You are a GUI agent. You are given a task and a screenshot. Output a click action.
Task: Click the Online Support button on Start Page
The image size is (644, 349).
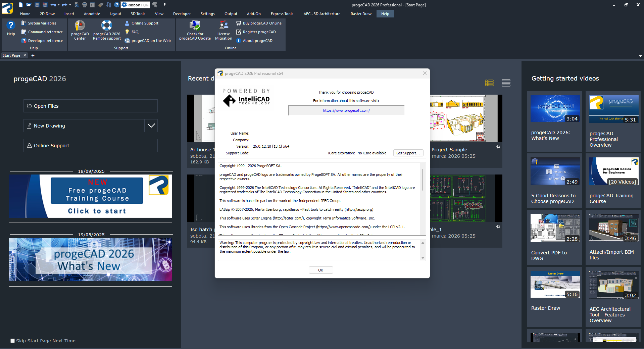pyautogui.click(x=91, y=146)
